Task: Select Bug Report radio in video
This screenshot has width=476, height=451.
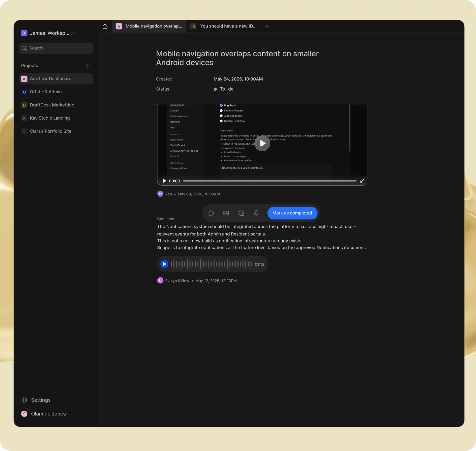Action: click(x=221, y=106)
